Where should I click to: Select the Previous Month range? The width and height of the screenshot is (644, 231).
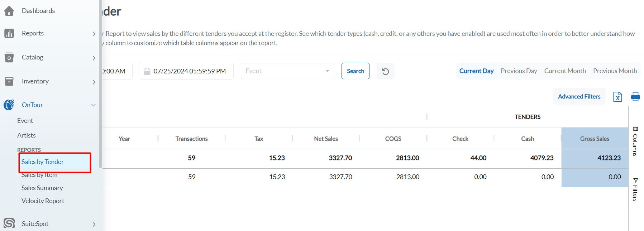tap(615, 71)
